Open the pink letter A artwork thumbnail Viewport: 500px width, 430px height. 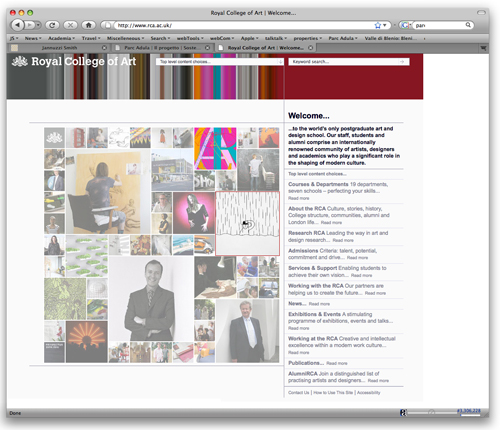point(215,148)
